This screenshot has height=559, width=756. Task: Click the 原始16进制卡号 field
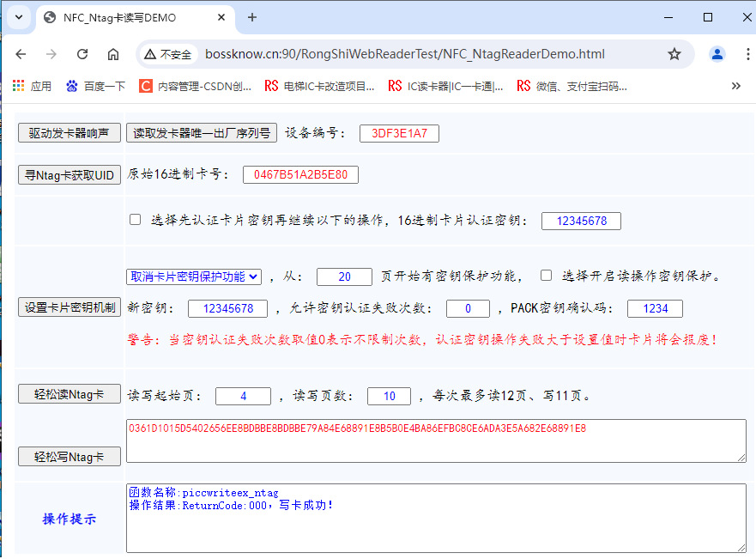[301, 174]
